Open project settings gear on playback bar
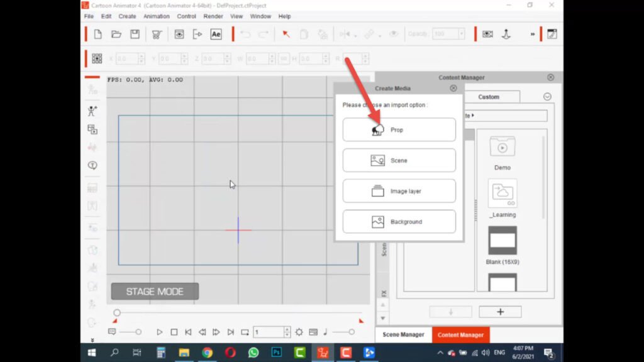This screenshot has width=644, height=362. click(299, 332)
